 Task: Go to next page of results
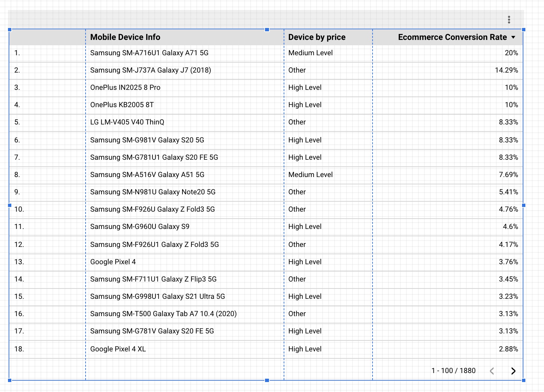click(x=513, y=371)
